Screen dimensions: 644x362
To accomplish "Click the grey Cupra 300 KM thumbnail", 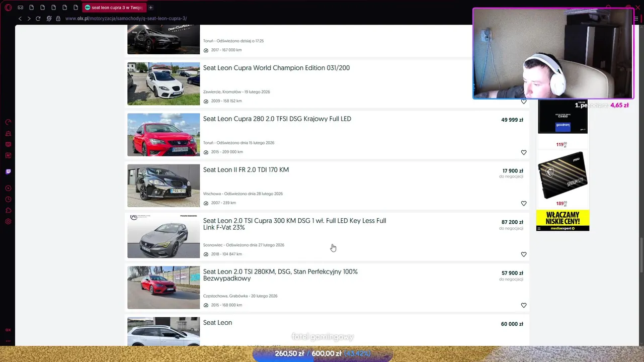I will click(164, 236).
